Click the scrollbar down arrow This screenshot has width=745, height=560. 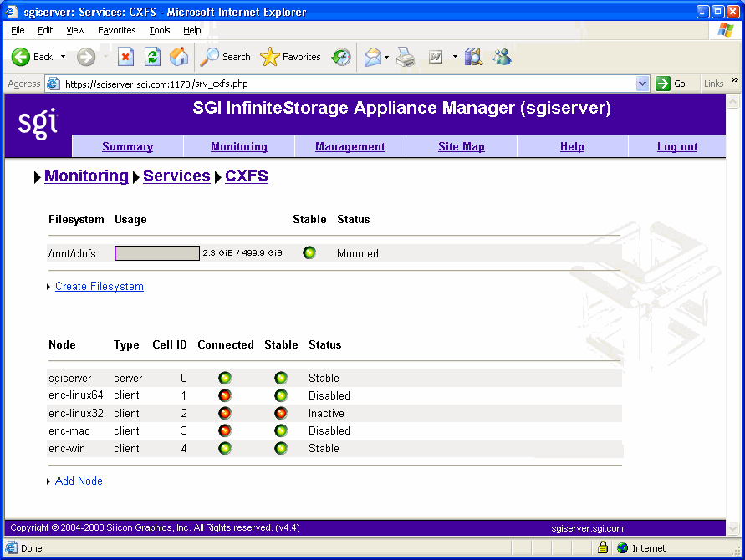coord(733,527)
